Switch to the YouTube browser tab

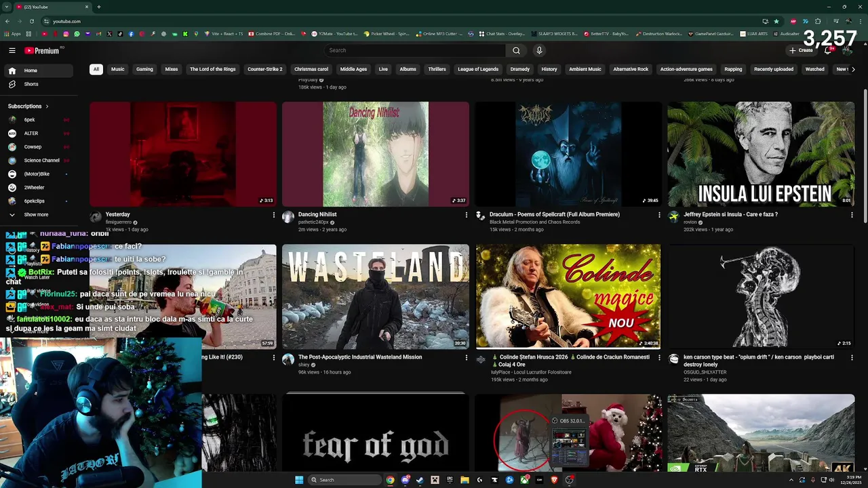tap(51, 7)
